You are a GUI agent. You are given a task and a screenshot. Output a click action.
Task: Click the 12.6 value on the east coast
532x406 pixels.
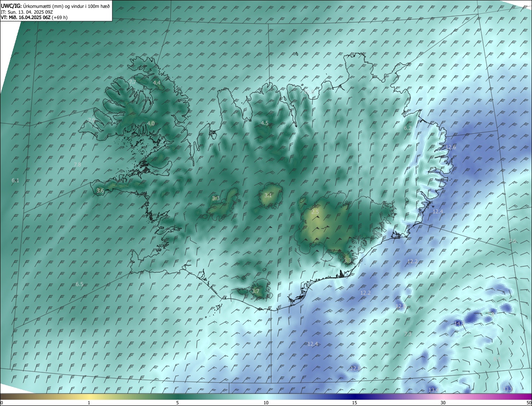pyautogui.click(x=451, y=147)
